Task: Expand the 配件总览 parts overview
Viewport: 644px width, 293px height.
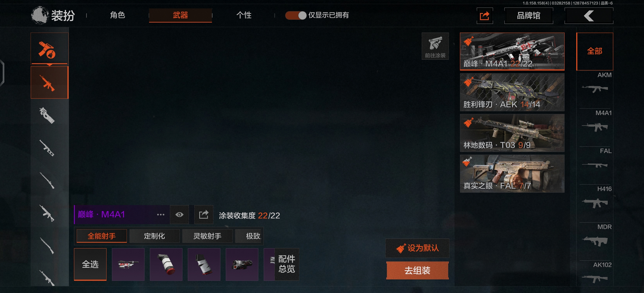Action: tap(287, 264)
